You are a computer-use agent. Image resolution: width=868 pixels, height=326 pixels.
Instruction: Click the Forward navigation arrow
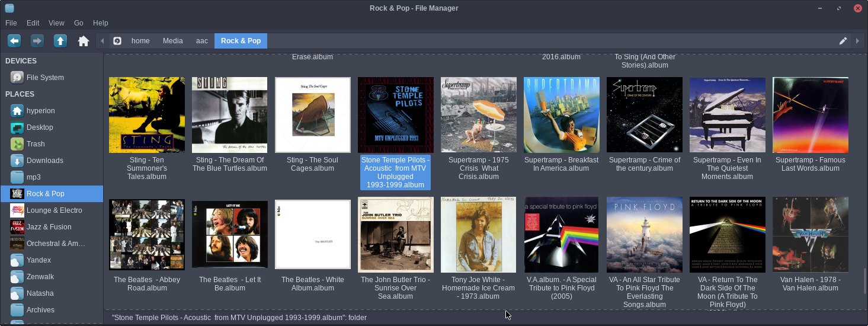pos(37,41)
